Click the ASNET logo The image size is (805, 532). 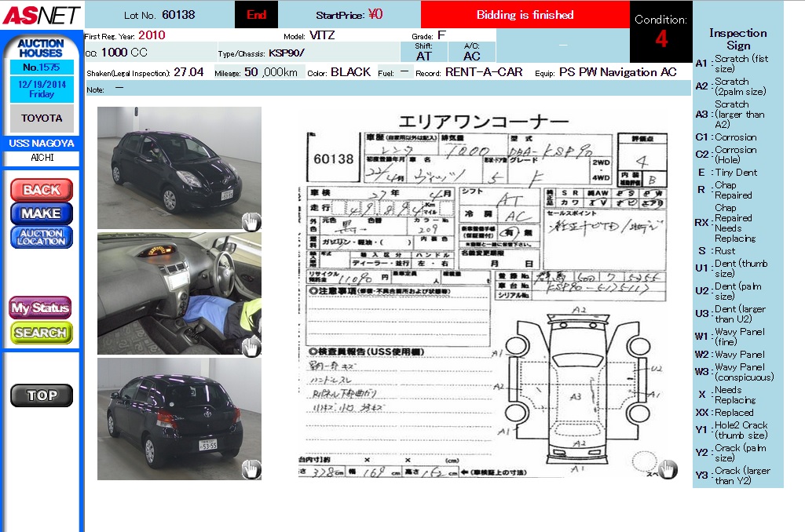click(41, 14)
